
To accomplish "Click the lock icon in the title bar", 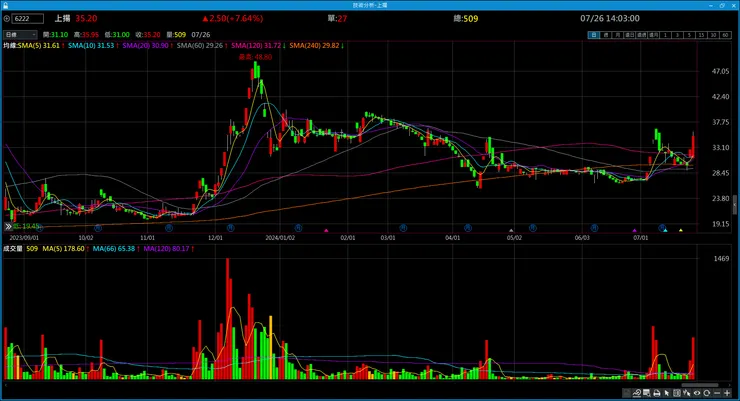I will click(5, 5).
